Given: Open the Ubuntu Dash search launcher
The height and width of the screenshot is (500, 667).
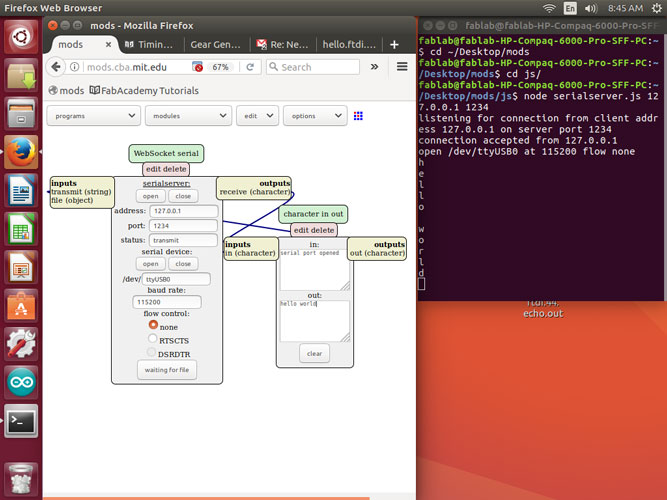Looking at the screenshot, I should [21, 37].
